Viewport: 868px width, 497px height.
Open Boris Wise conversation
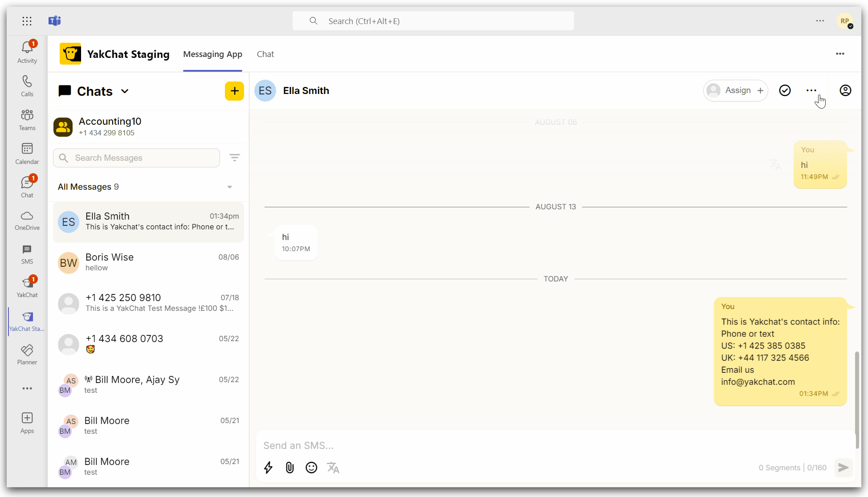(x=148, y=263)
